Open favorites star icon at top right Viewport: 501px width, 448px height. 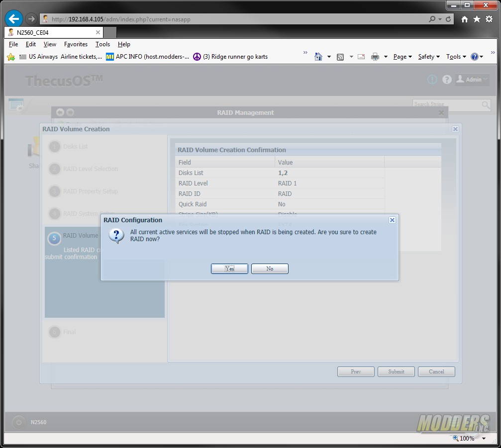(x=477, y=19)
